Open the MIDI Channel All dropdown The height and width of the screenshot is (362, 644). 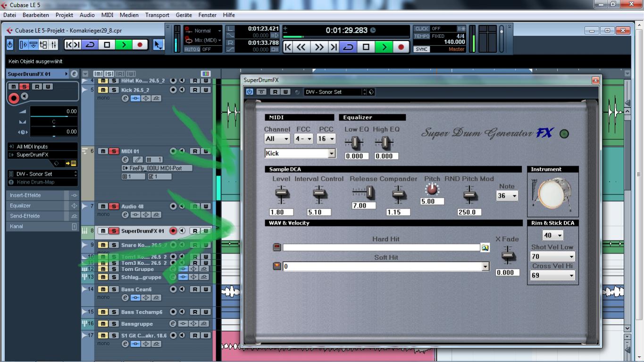coord(277,139)
